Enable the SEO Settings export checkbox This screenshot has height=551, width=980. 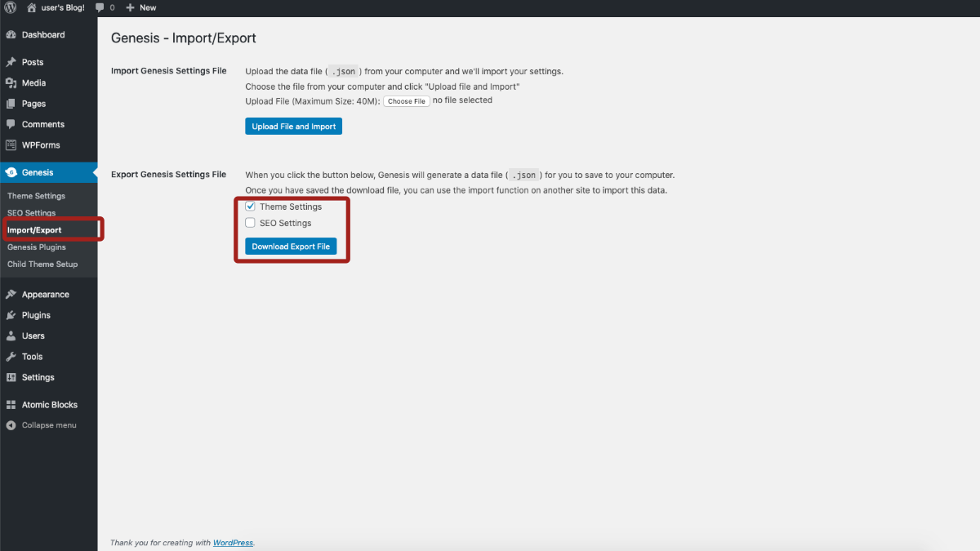[250, 222]
